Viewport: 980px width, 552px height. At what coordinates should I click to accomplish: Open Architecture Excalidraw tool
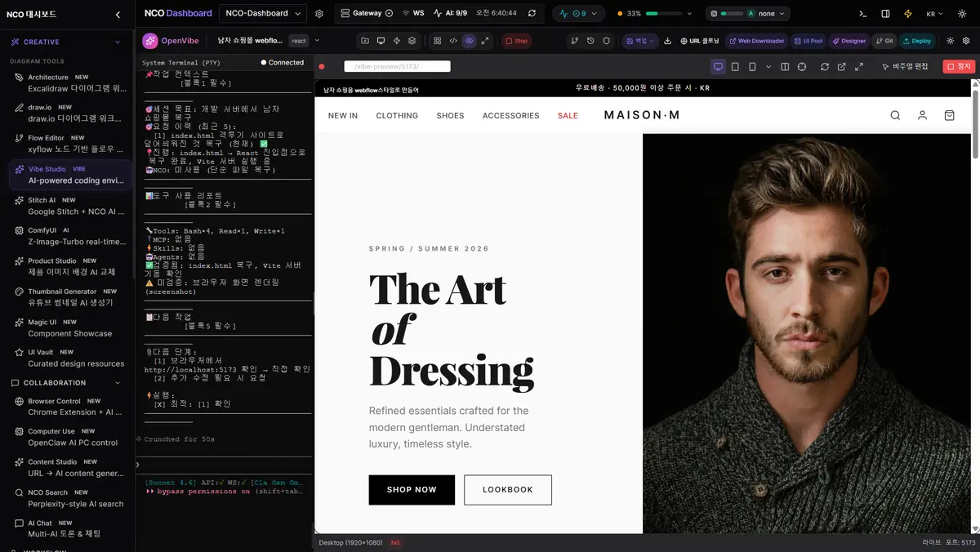click(69, 82)
